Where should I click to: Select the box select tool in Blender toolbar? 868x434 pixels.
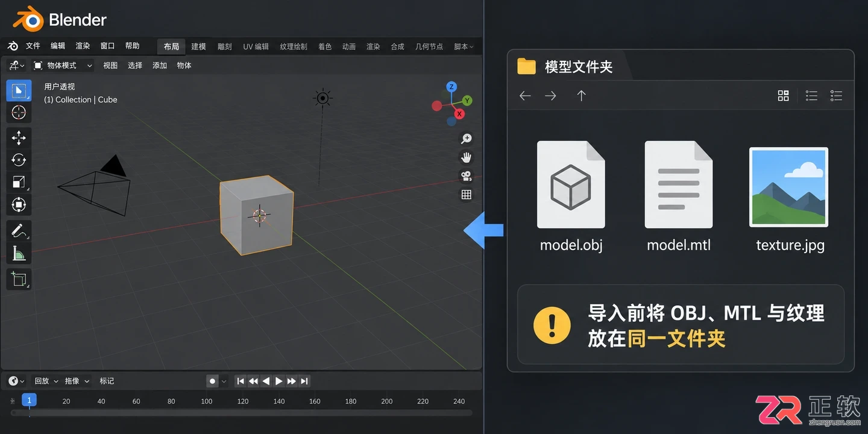(19, 90)
